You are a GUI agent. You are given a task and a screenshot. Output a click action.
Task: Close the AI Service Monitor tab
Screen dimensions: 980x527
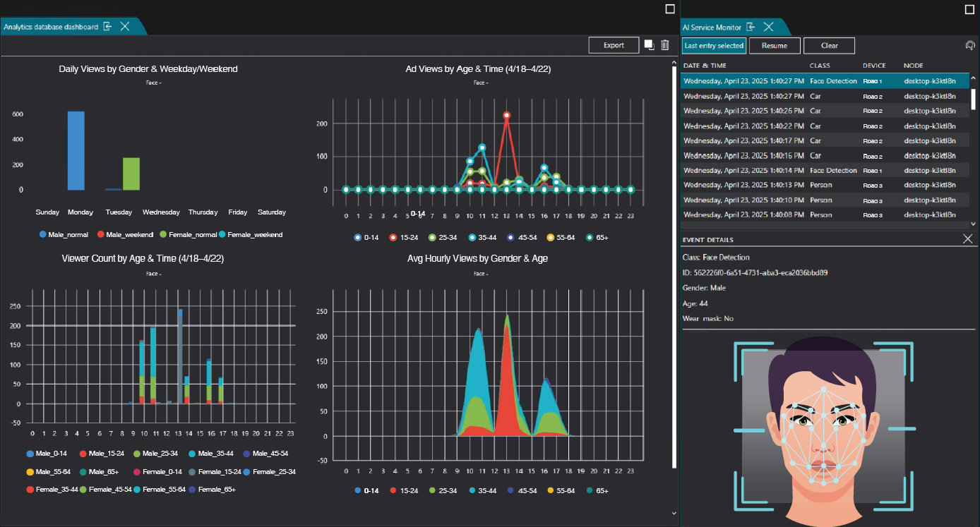[768, 27]
